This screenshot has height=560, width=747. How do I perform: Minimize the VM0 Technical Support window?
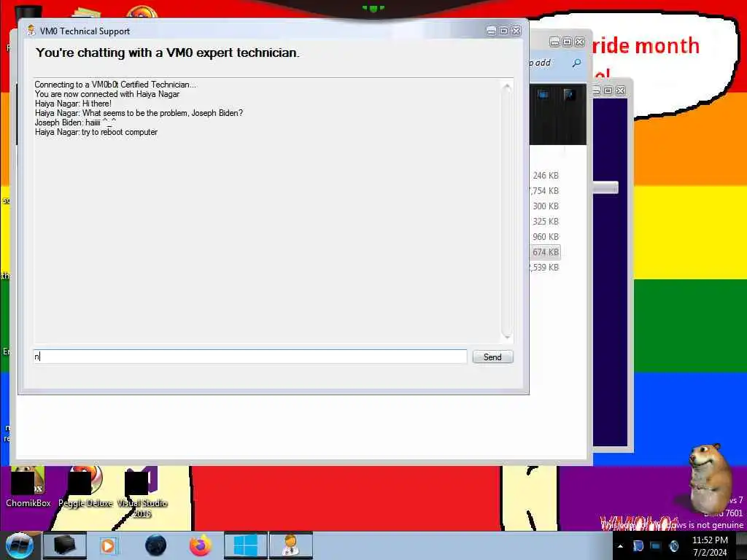(491, 31)
